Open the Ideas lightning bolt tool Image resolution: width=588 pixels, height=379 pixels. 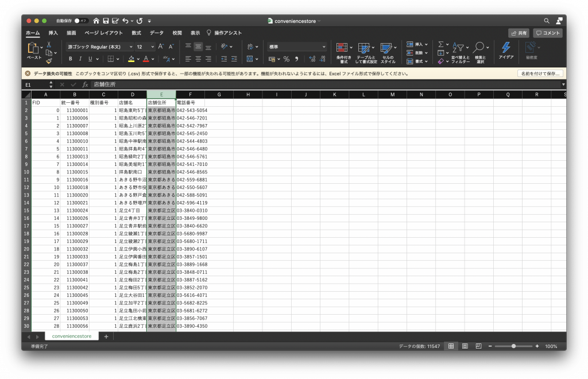506,48
